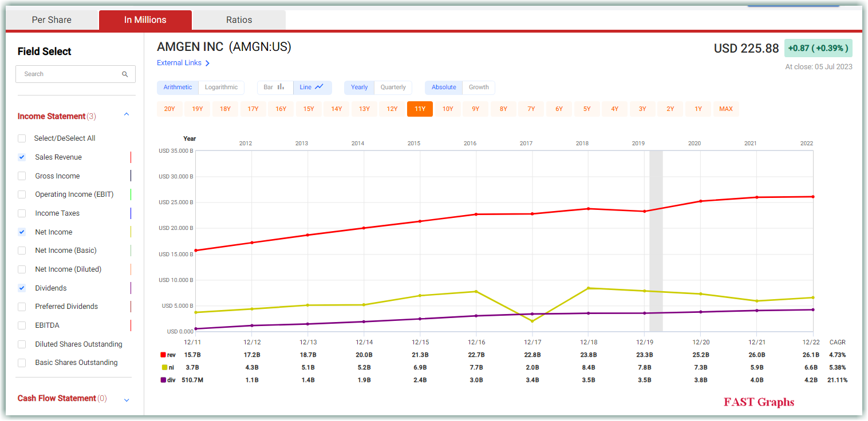The width and height of the screenshot is (868, 421).
Task: Tick the Preferred Dividends checkbox
Action: pos(22,307)
